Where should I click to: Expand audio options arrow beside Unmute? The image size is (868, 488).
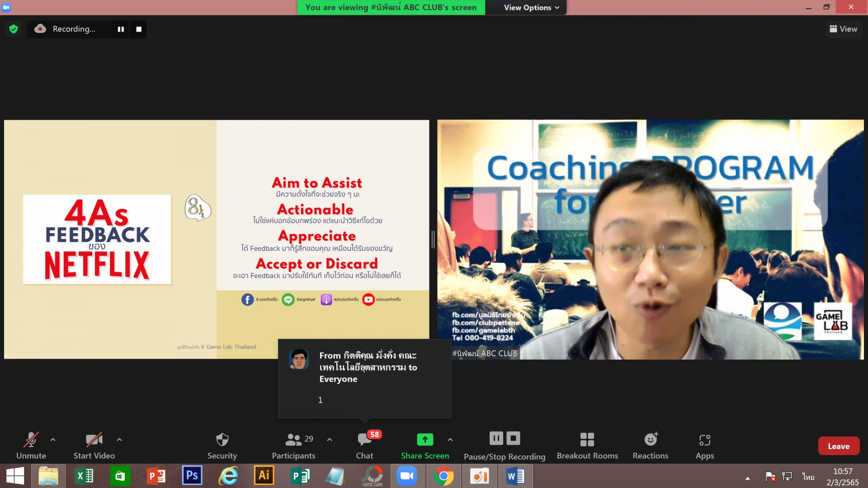[x=53, y=440]
